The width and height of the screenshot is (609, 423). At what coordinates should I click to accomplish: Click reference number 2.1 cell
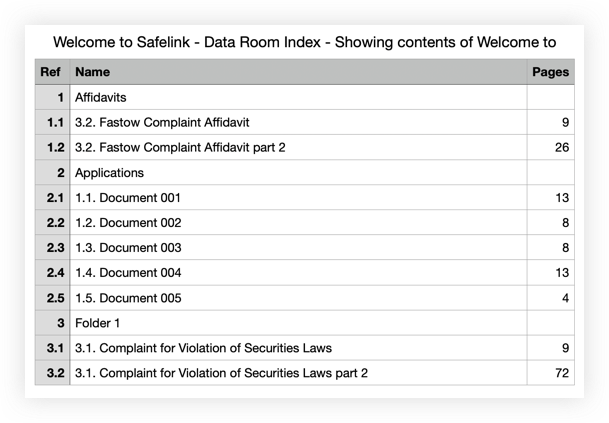point(54,198)
